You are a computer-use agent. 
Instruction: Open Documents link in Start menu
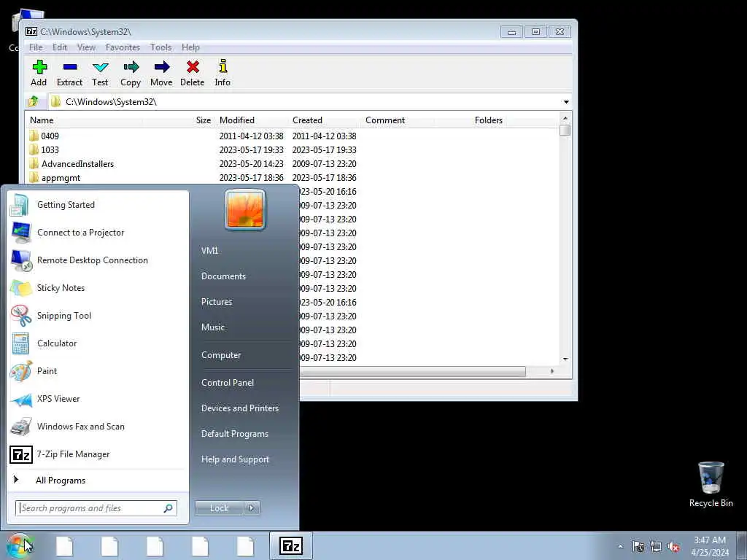click(223, 276)
